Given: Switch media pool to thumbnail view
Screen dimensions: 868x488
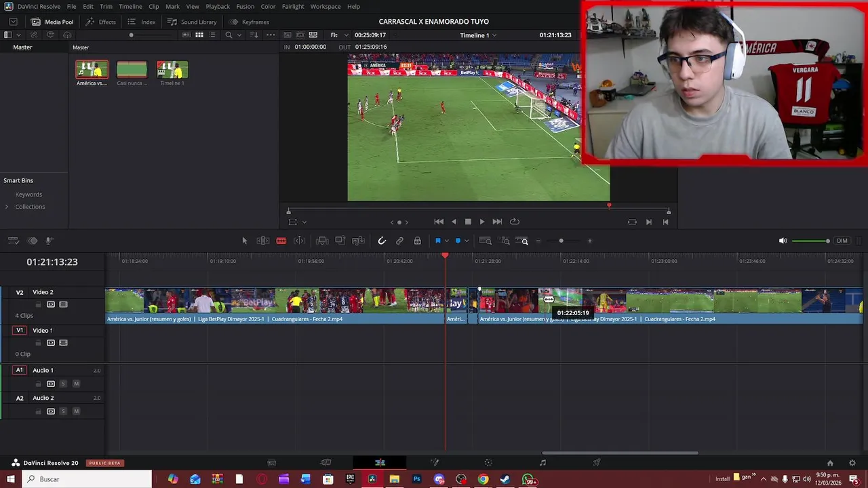Looking at the screenshot, I should 199,35.
